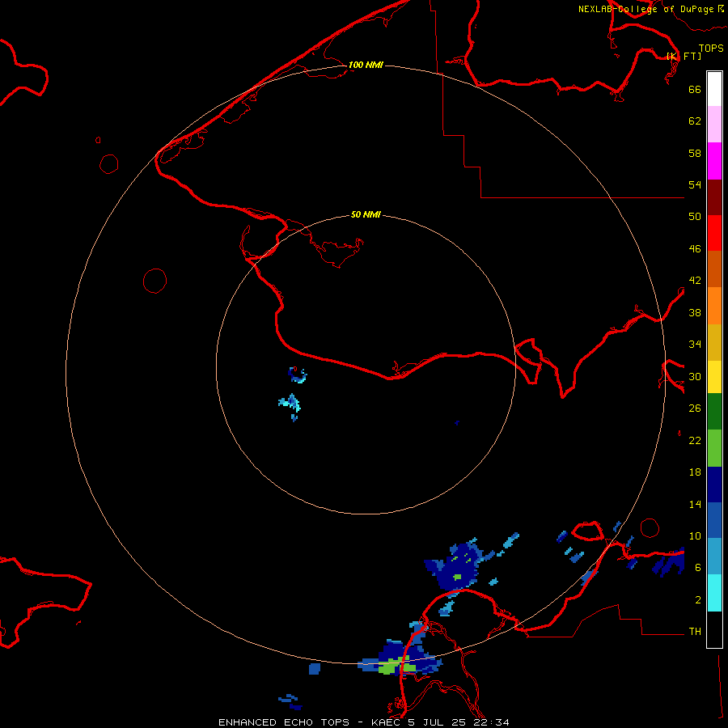Select the legend value "50"

point(695,216)
